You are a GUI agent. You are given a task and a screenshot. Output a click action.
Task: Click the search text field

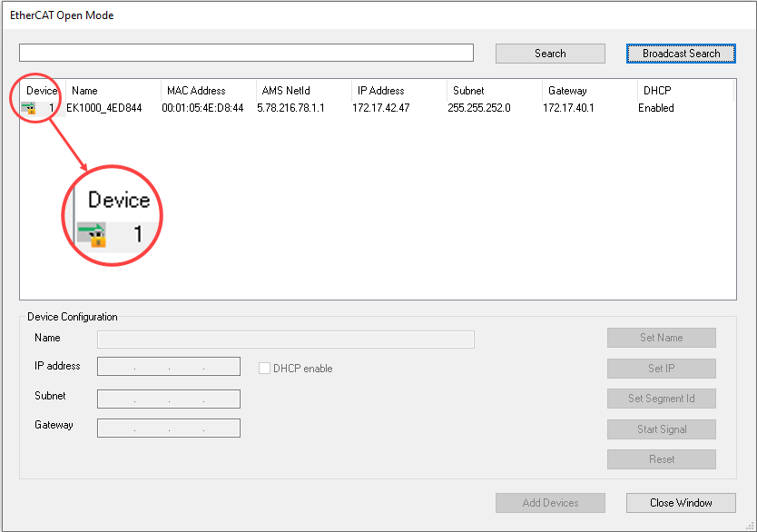tap(246, 53)
